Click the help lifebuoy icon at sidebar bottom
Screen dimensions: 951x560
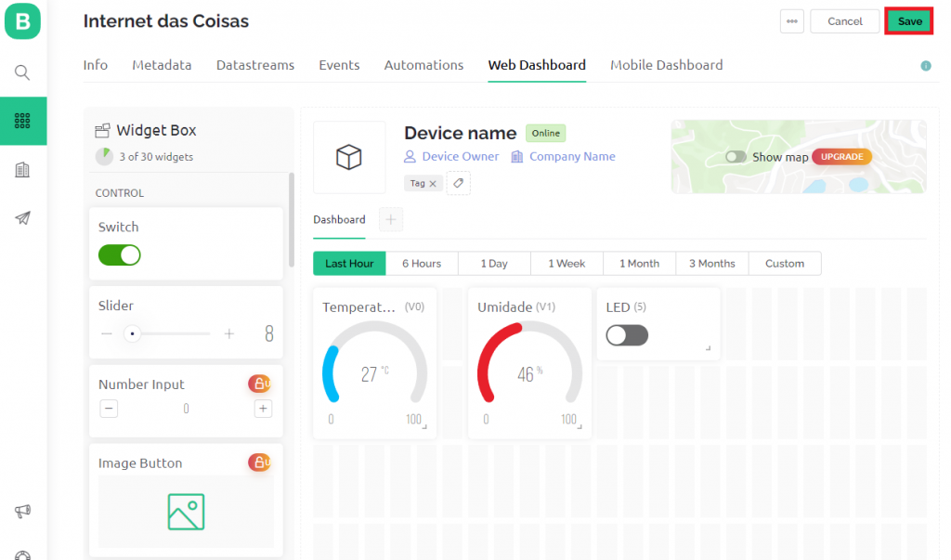coord(22,555)
